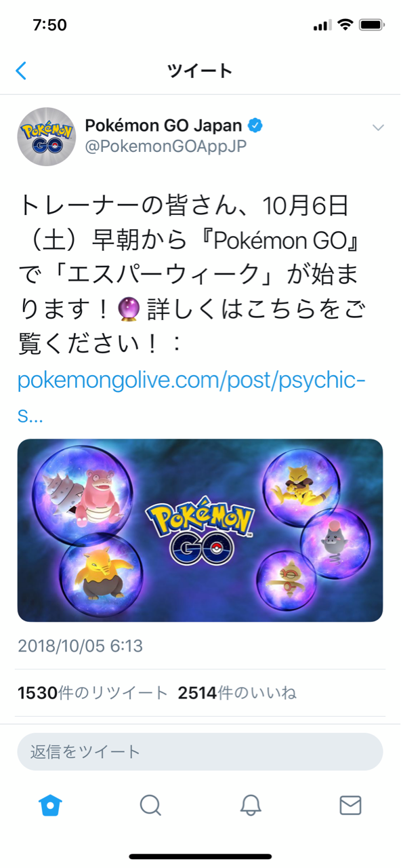Expand the tweet options chevron
Screen dimensions: 401x868
pos(378,127)
